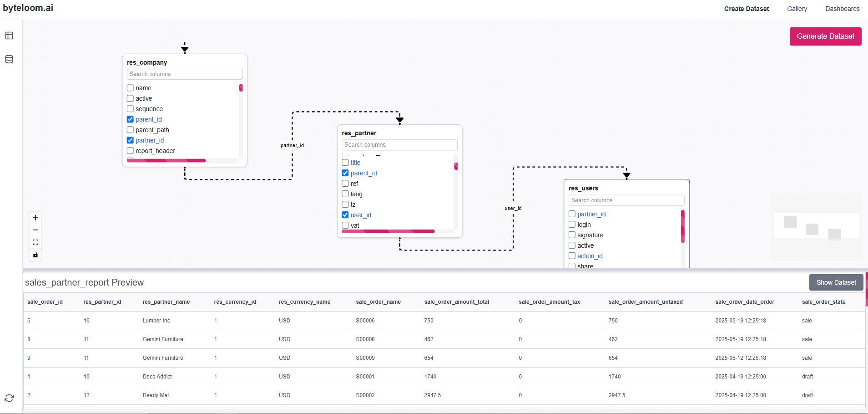Click res_partner horizontal scrollbar thumb
This screenshot has height=414, width=868.
tap(388, 231)
